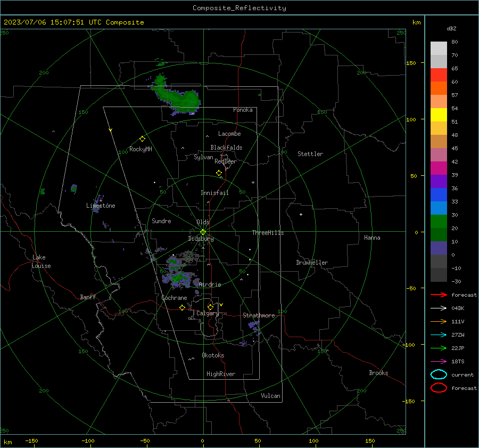Click the yellow diamond marker beside RockyMH
Viewport: 479px width, 448px height.
(142, 139)
